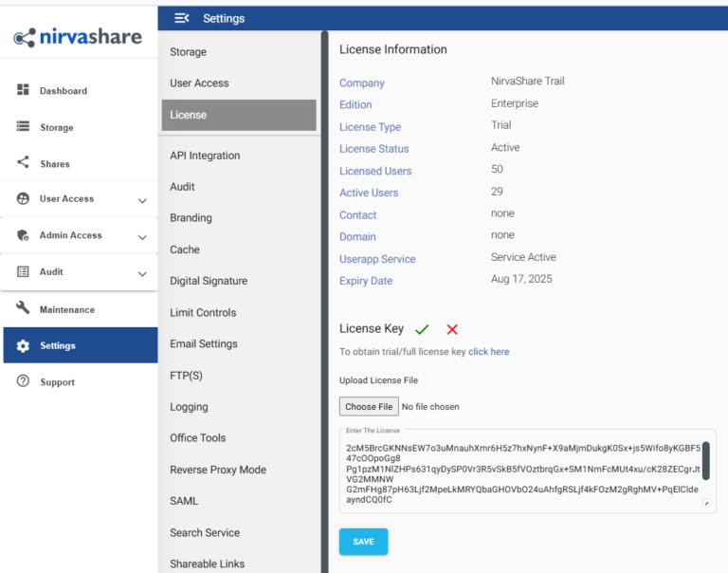Screen dimensions: 728x573
Task: Click the license textarea scrollbar
Action: click(705, 460)
